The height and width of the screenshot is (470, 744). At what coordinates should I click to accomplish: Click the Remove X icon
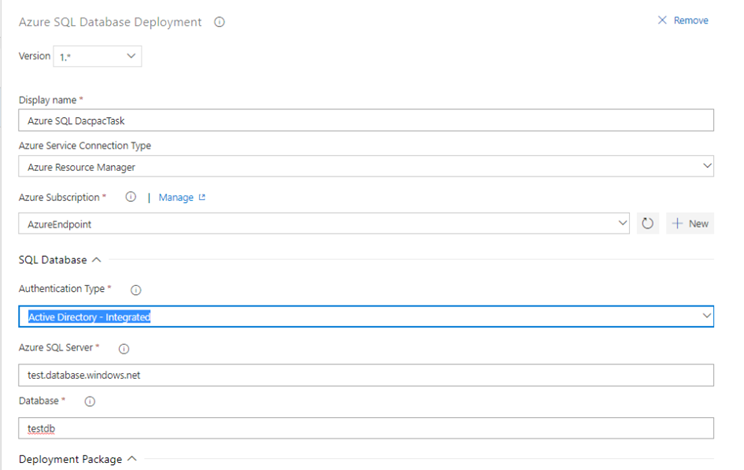(662, 20)
